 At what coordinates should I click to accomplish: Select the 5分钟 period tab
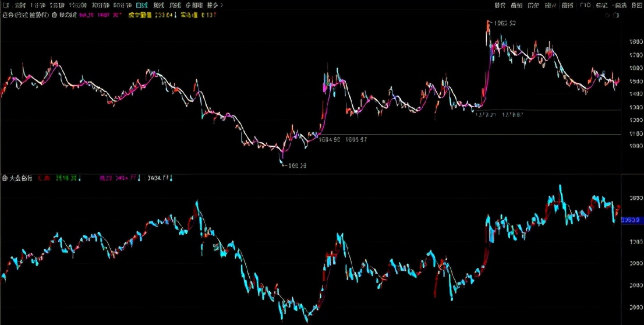56,6
